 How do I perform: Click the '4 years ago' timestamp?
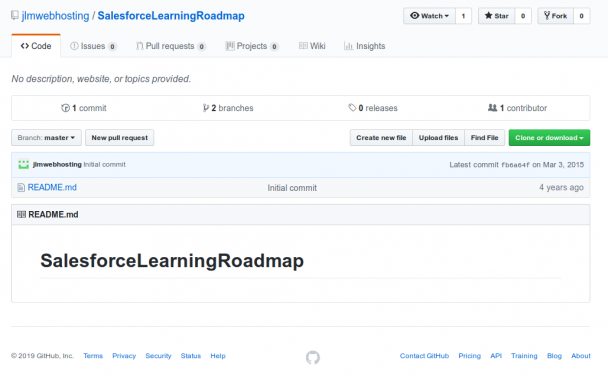click(561, 188)
